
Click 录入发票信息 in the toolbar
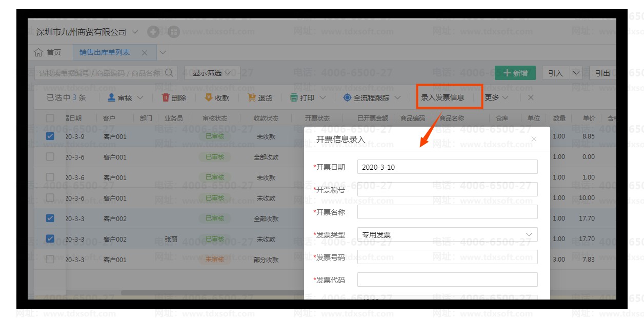[442, 97]
